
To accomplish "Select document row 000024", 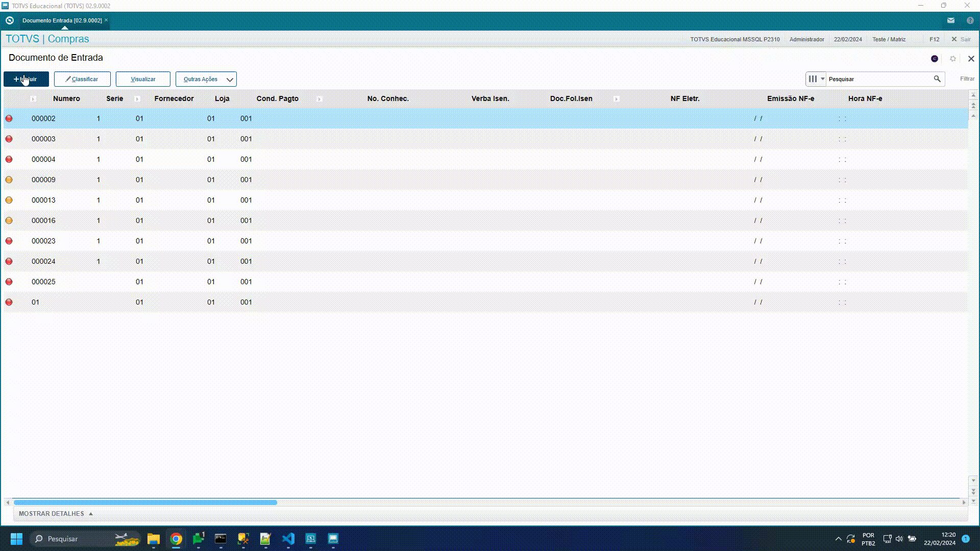I will pyautogui.click(x=486, y=261).
